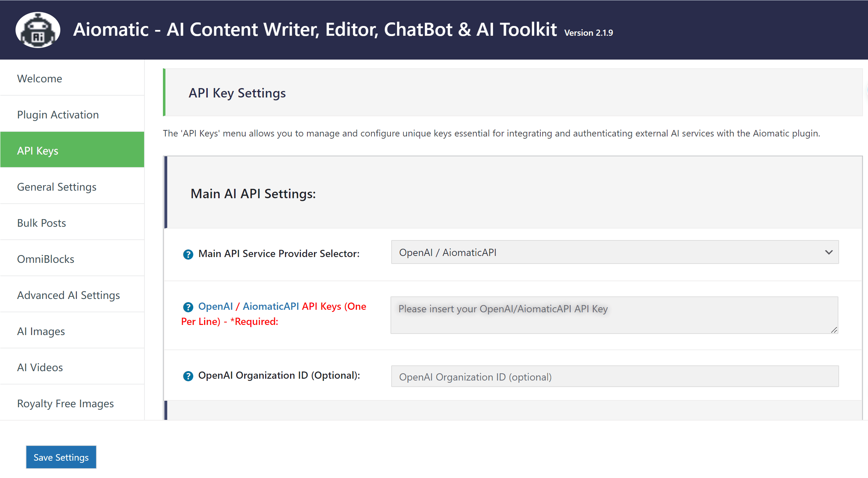The height and width of the screenshot is (478, 868).
Task: Open help icon beside OpenAI / AiomaticAPI API Keys
Action: point(188,307)
